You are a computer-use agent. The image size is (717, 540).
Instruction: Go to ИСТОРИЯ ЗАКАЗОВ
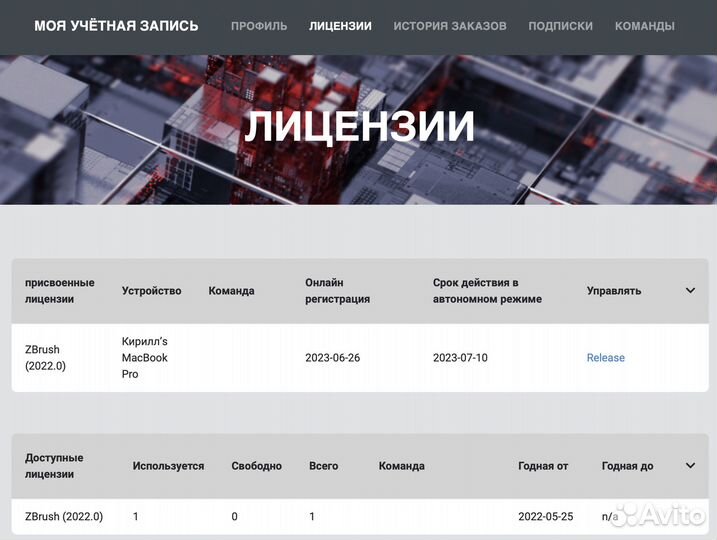(449, 26)
